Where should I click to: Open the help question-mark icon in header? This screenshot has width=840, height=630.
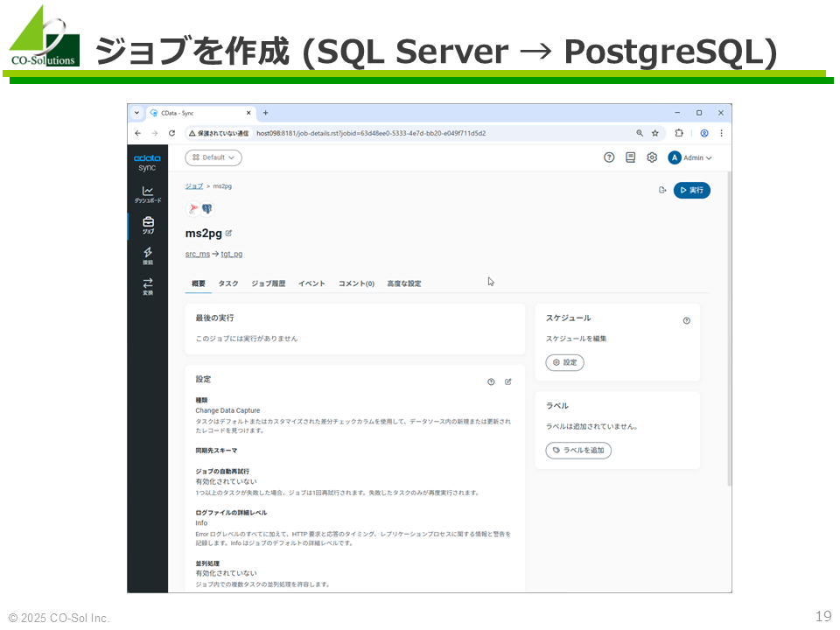(x=609, y=157)
